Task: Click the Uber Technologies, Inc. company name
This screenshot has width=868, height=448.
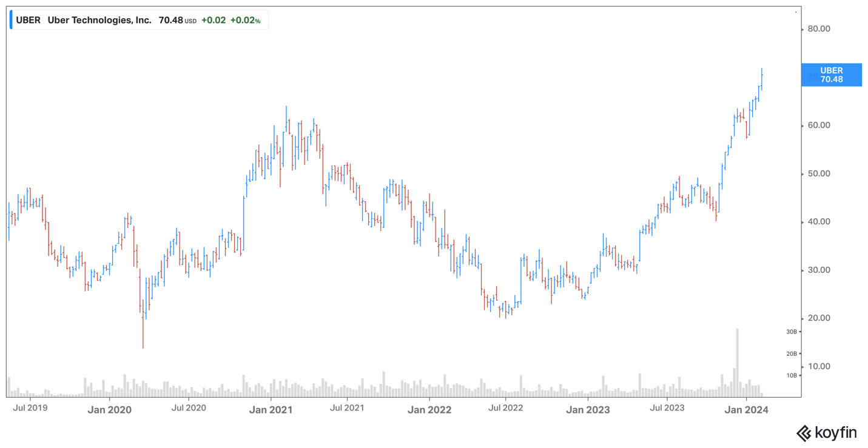Action: click(99, 20)
